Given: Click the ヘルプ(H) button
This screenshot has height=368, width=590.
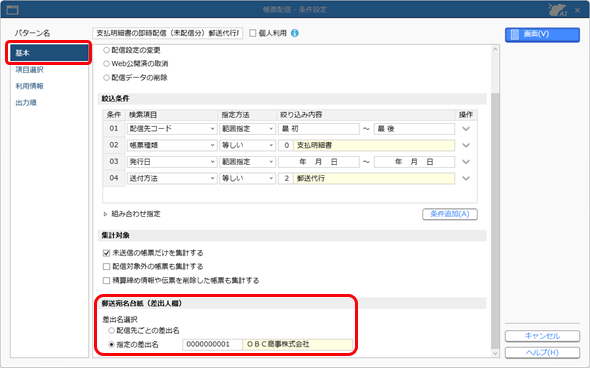Looking at the screenshot, I should pyautogui.click(x=542, y=353).
